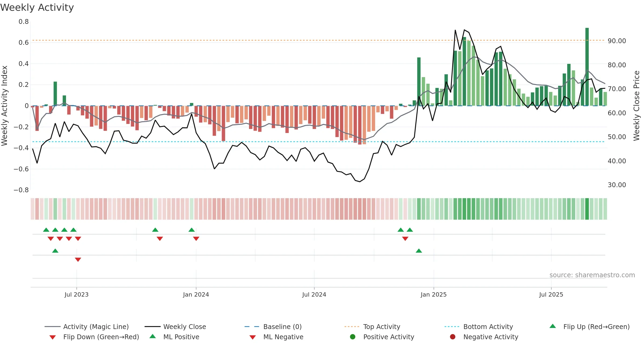Click the 90.00 price axis label

(x=617, y=41)
